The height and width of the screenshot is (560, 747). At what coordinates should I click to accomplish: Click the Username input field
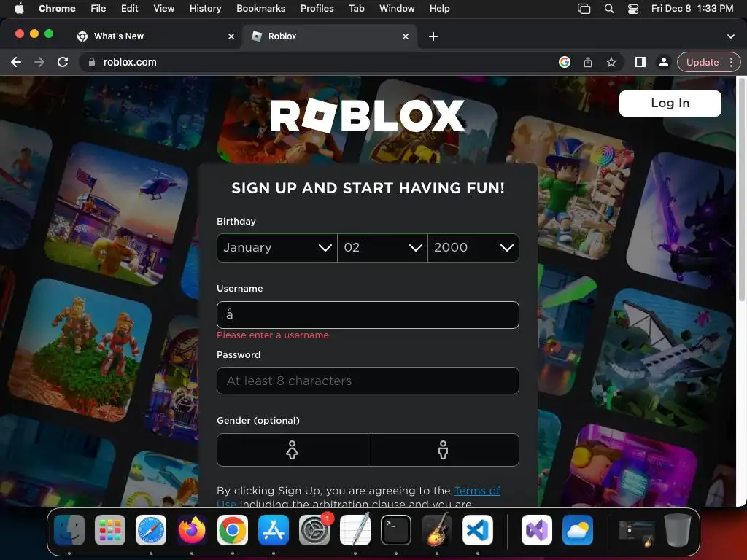point(368,315)
